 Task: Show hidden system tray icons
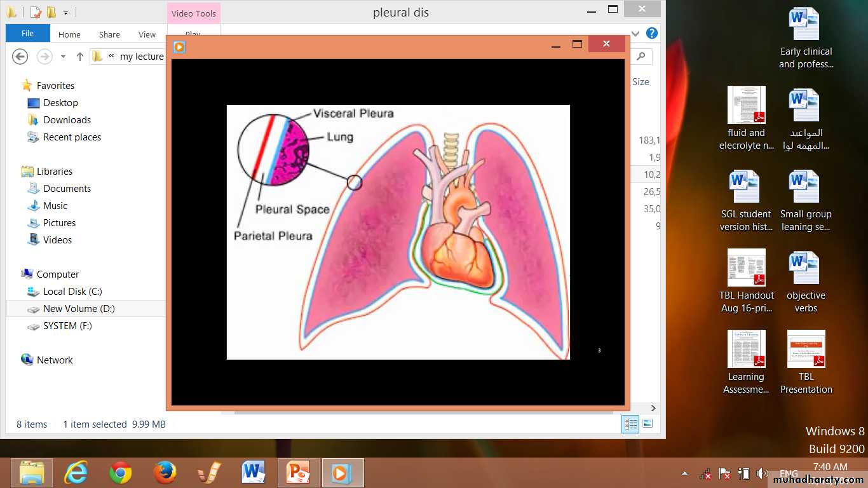tap(684, 473)
